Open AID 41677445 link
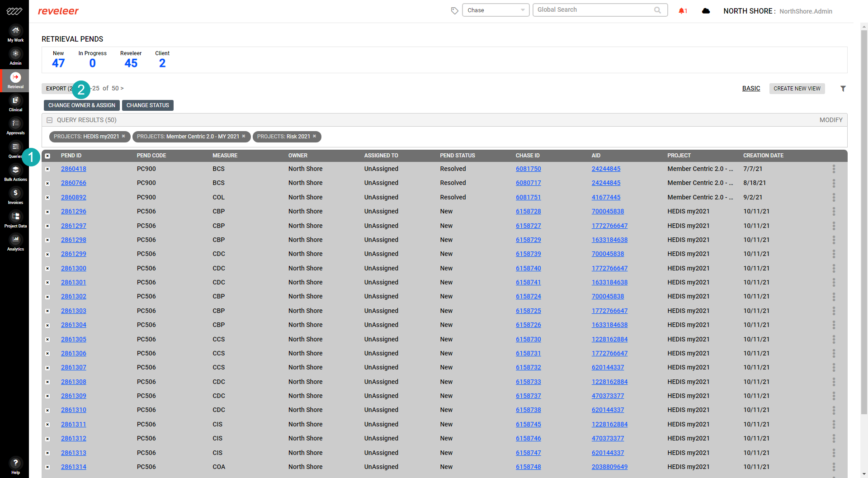The image size is (868, 478). click(606, 197)
